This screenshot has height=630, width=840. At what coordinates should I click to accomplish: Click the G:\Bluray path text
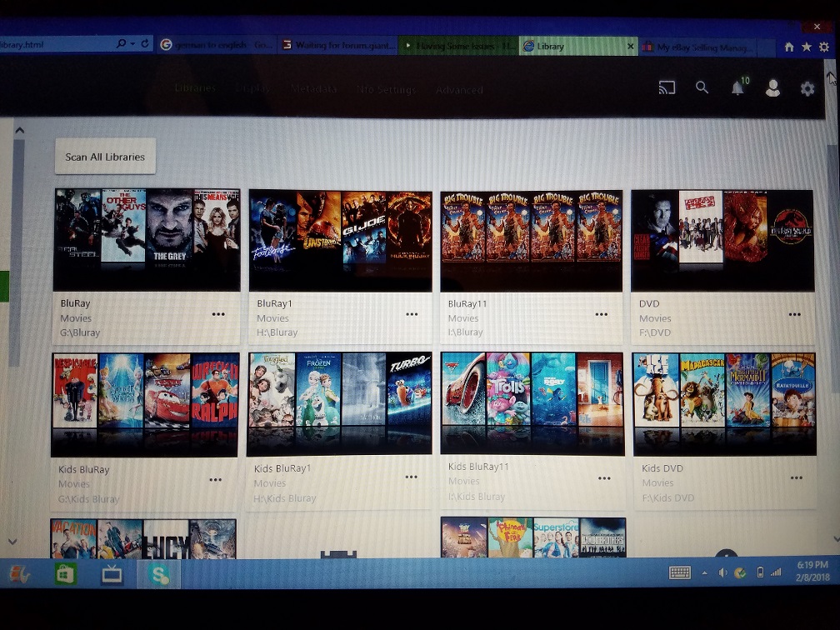click(80, 332)
